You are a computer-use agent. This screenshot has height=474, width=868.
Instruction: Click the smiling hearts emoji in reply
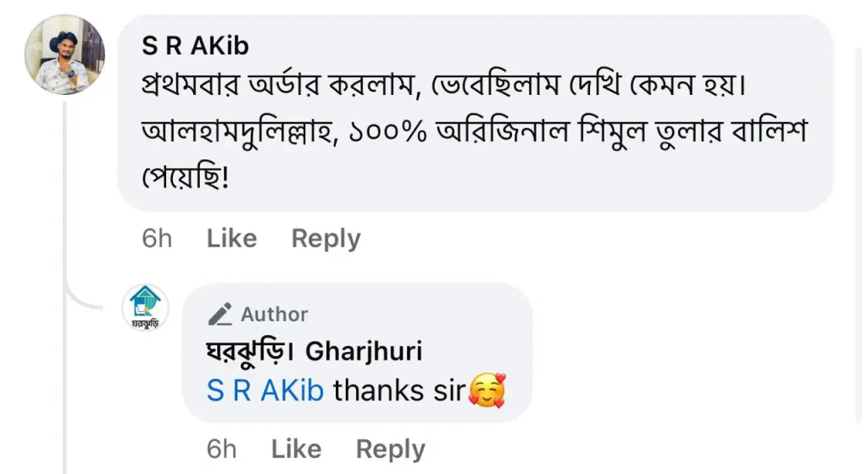coord(487,391)
